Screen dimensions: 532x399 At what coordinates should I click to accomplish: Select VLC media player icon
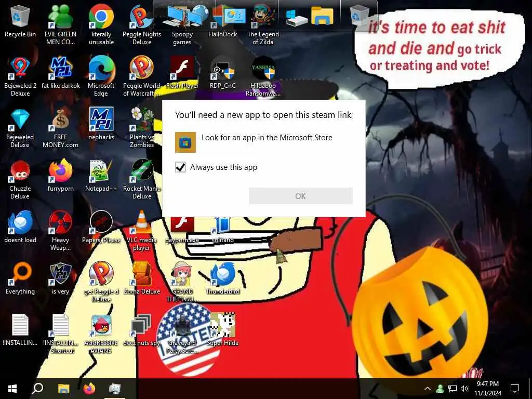click(x=142, y=222)
